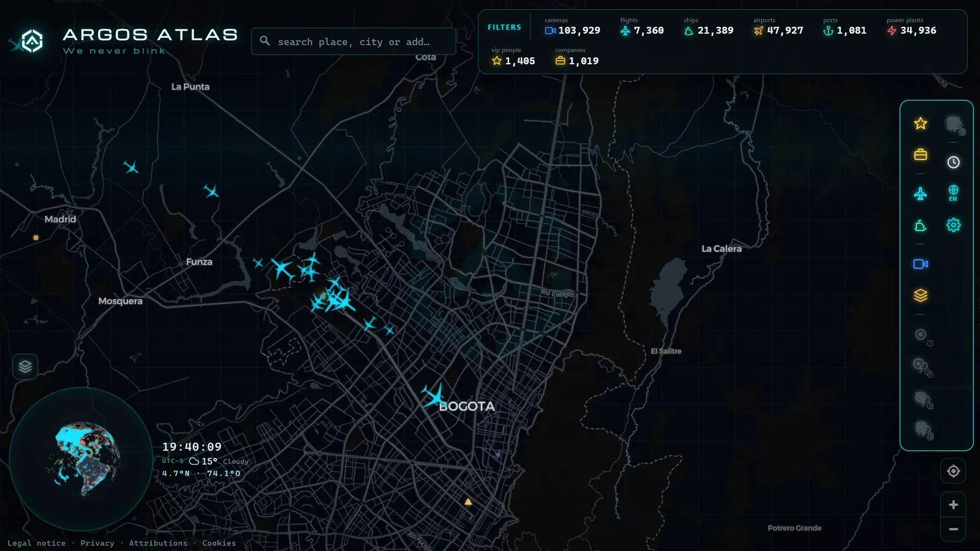Toggle the cameras filter
This screenshot has height=551, width=980.
[x=572, y=27]
